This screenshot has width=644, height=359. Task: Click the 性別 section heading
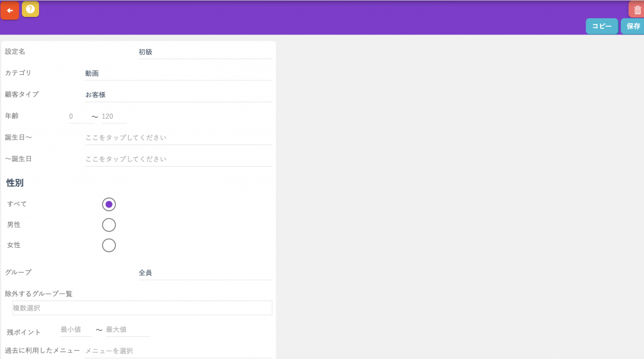click(x=15, y=183)
